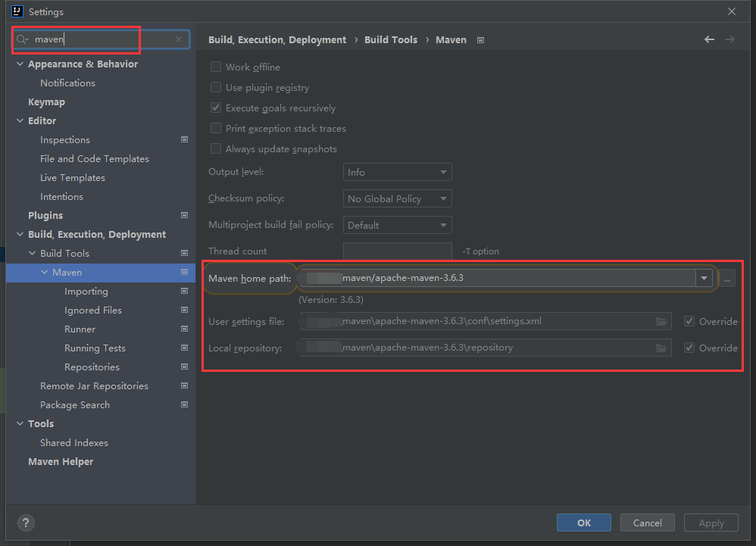Click the Maven home path text field

(498, 278)
